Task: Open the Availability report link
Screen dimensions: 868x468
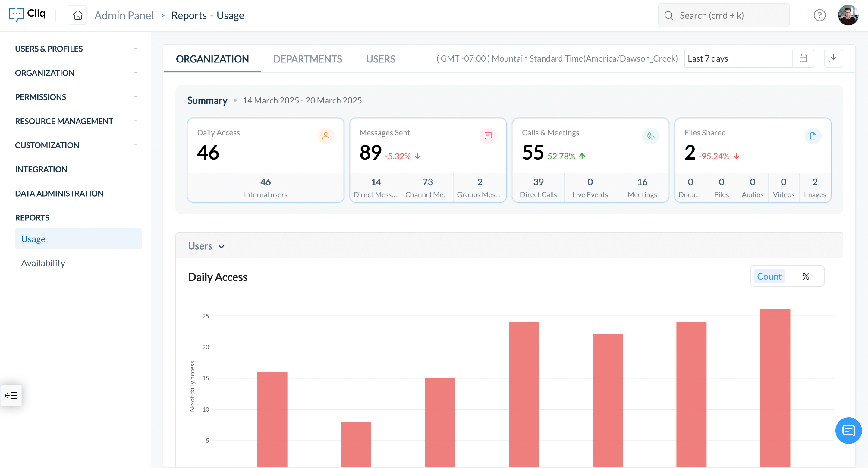Action: [x=43, y=263]
